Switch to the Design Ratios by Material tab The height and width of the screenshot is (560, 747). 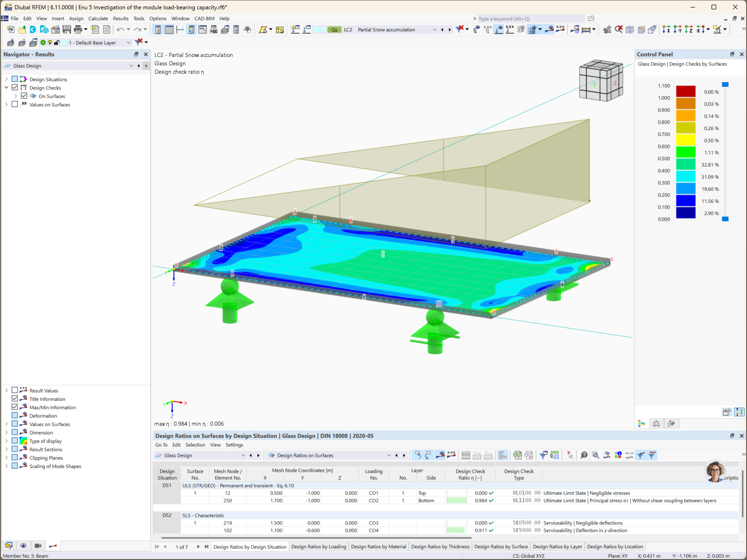point(378,546)
